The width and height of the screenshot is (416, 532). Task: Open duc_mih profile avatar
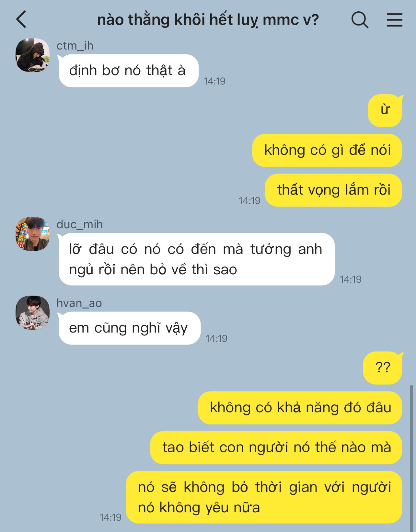click(32, 234)
